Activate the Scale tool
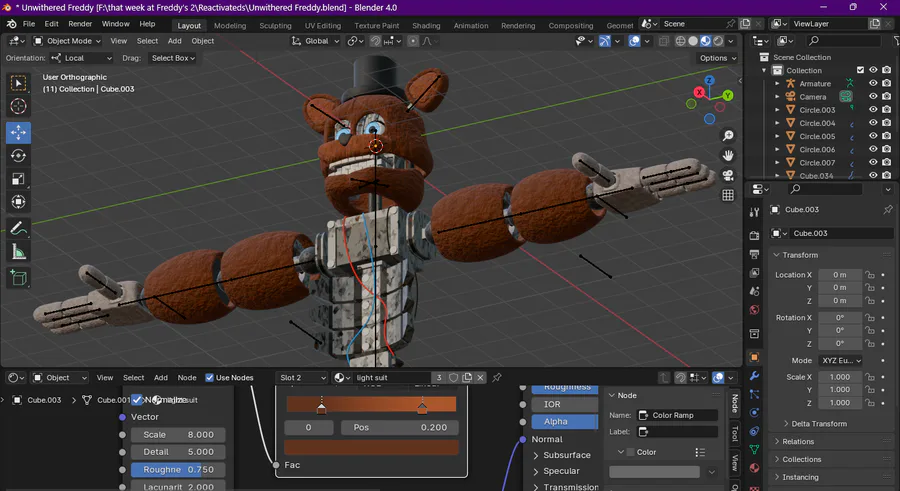 [x=18, y=179]
